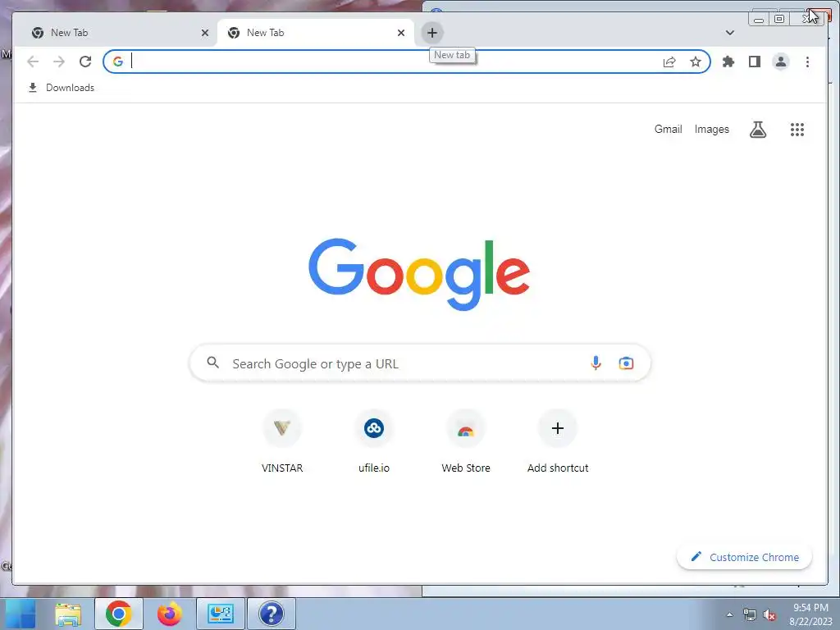Click Chrome icon in taskbar
Image resolution: width=840 pixels, height=630 pixels.
coord(118,614)
